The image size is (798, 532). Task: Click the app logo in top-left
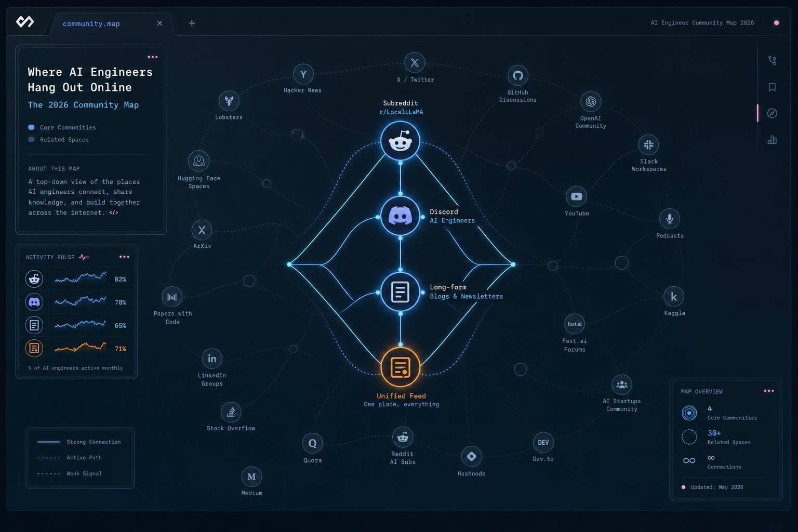pos(25,22)
